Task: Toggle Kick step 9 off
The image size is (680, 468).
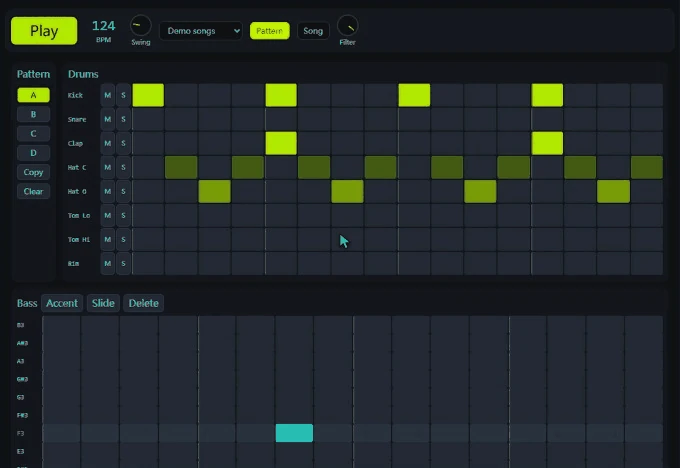Action: (414, 95)
